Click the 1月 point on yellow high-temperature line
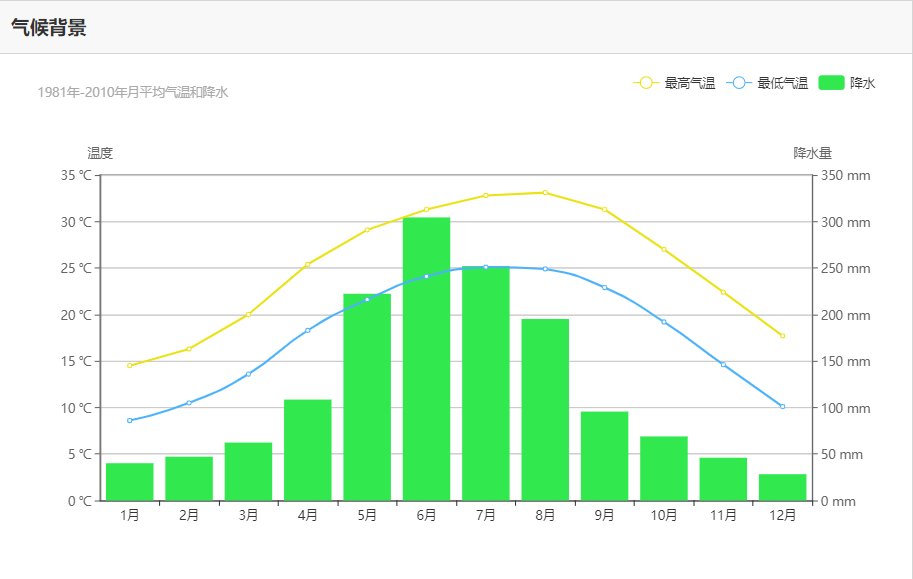The width and height of the screenshot is (913, 579). coord(130,365)
